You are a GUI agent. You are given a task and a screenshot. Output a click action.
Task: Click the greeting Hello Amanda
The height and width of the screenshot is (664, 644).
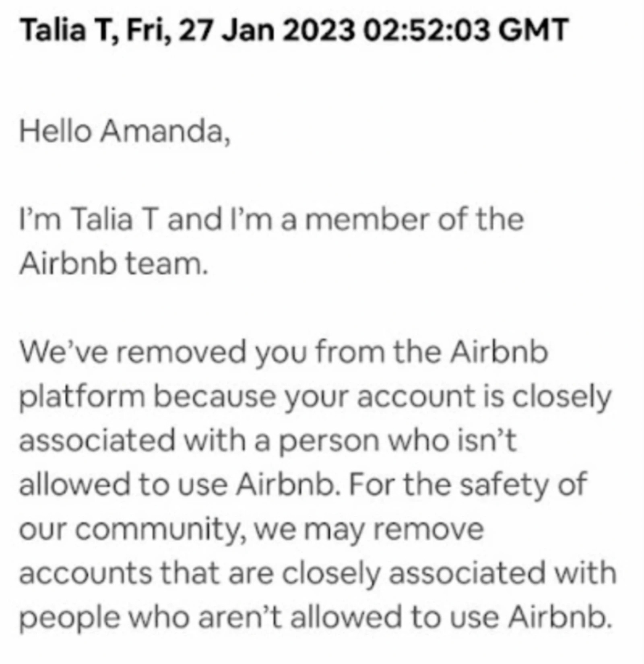125,132
